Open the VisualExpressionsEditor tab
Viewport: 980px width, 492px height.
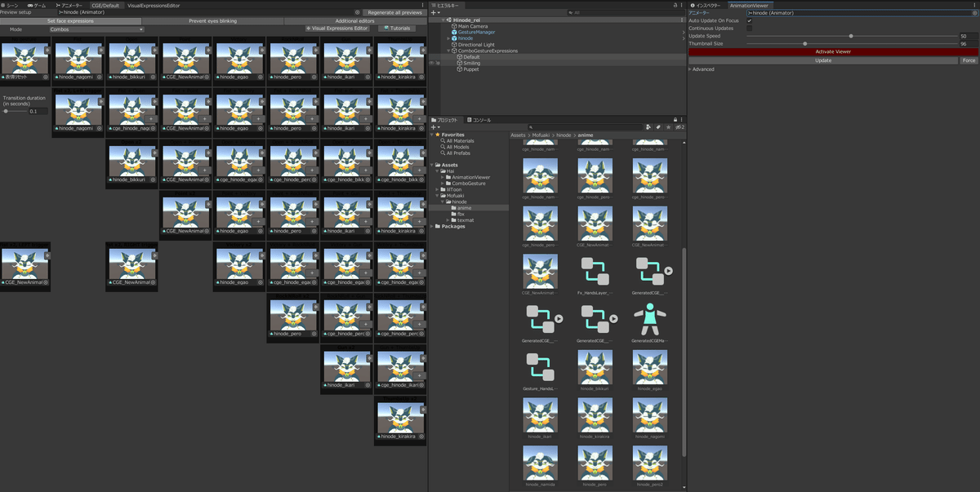point(154,5)
